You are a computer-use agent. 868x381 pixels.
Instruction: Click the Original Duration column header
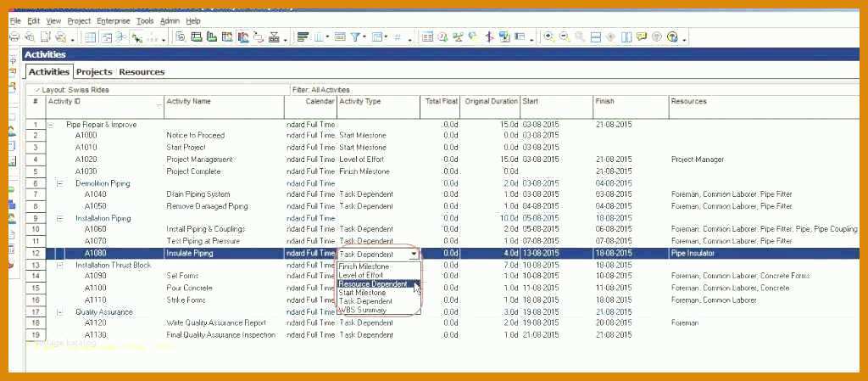[489, 107]
